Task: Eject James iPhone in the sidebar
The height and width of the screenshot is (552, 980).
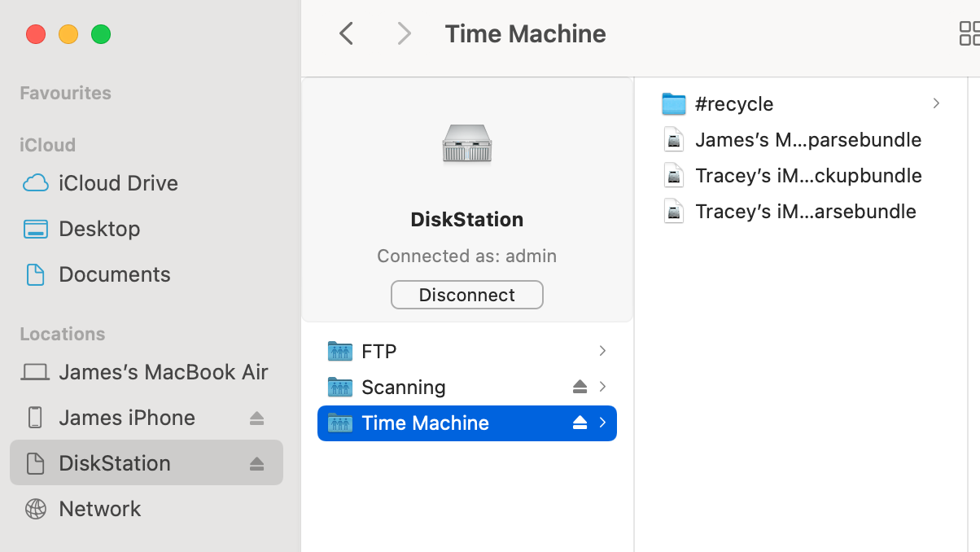Action: [256, 418]
